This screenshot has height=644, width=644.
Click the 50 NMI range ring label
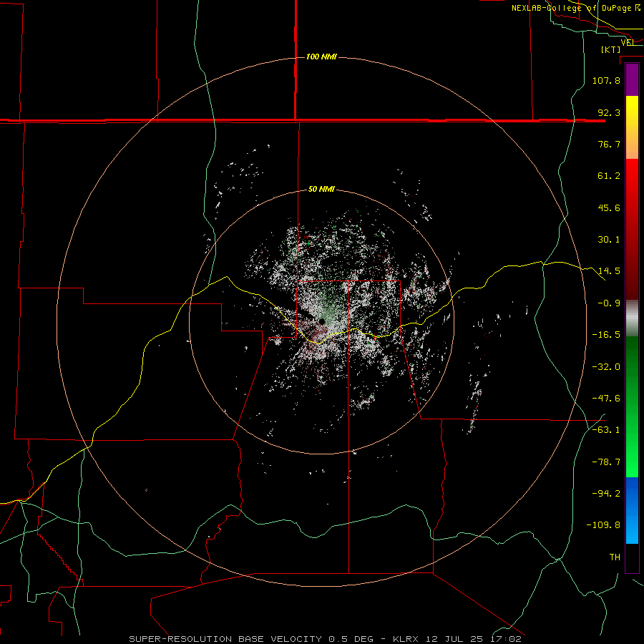(321, 189)
